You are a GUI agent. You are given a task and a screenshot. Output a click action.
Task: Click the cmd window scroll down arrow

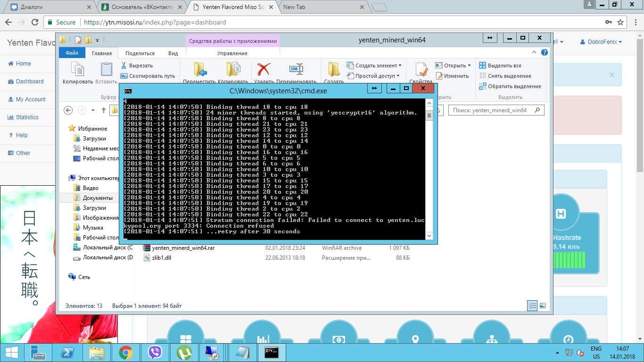coord(429,236)
